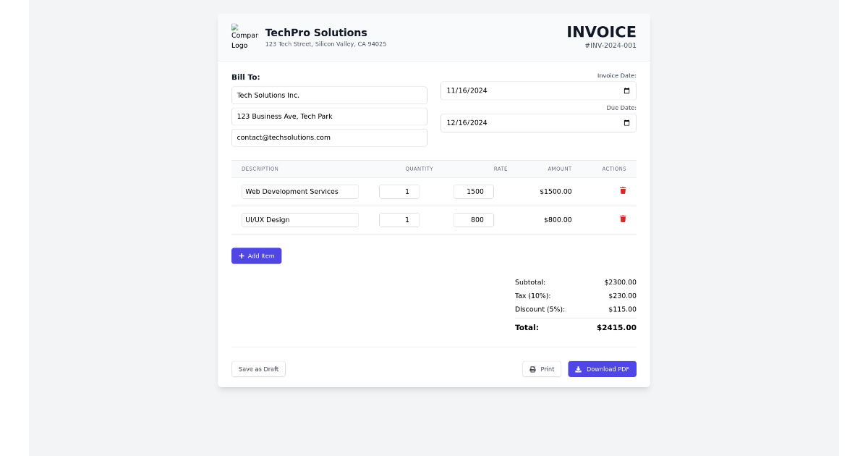Delete the Web Development Services line item
Viewport: 868px width, 456px height.
(623, 191)
